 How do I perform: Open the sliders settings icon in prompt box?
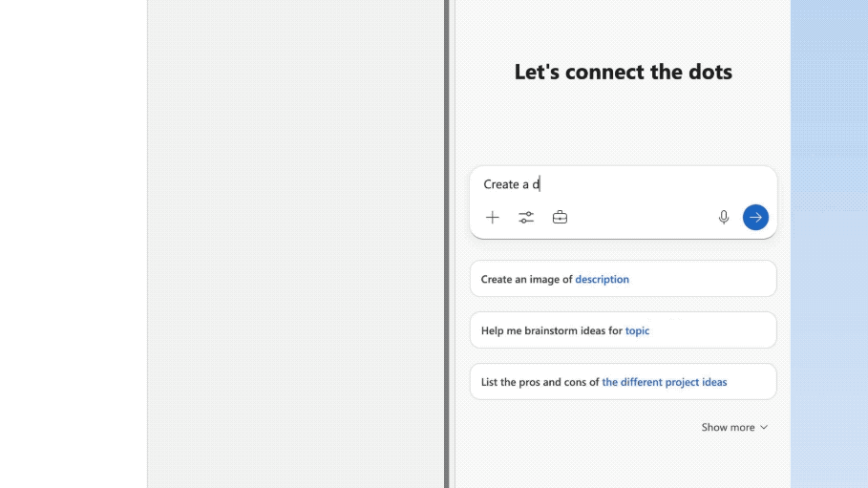pyautogui.click(x=526, y=217)
